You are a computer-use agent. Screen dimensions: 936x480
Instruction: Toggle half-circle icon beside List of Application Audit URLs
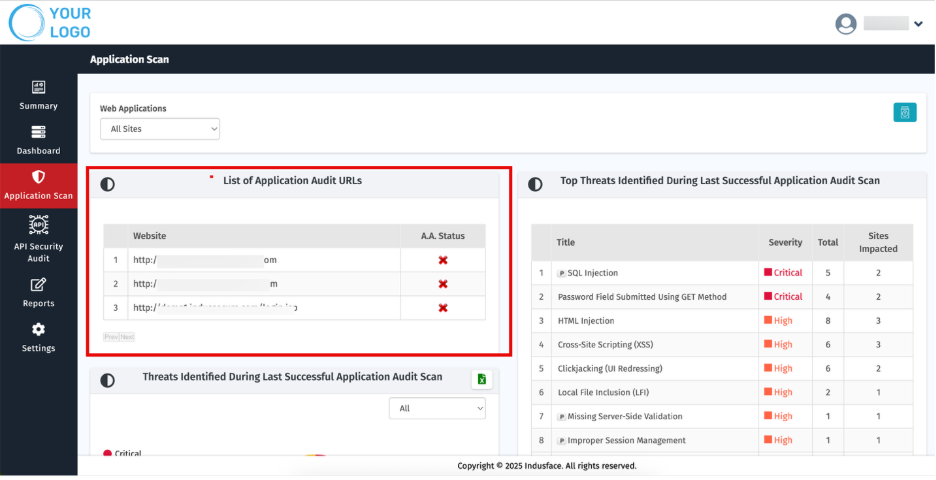[107, 184]
